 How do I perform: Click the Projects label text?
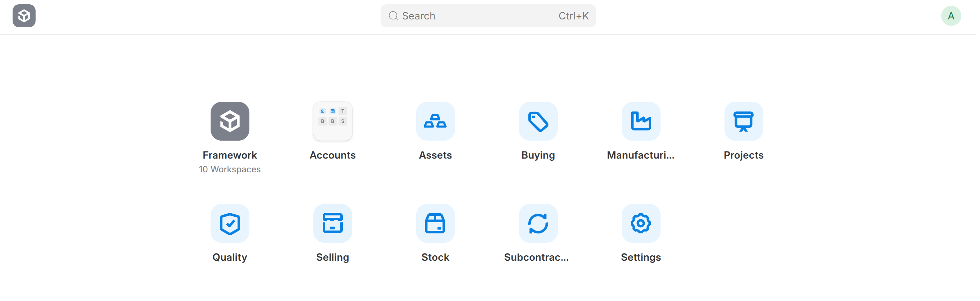(x=744, y=155)
